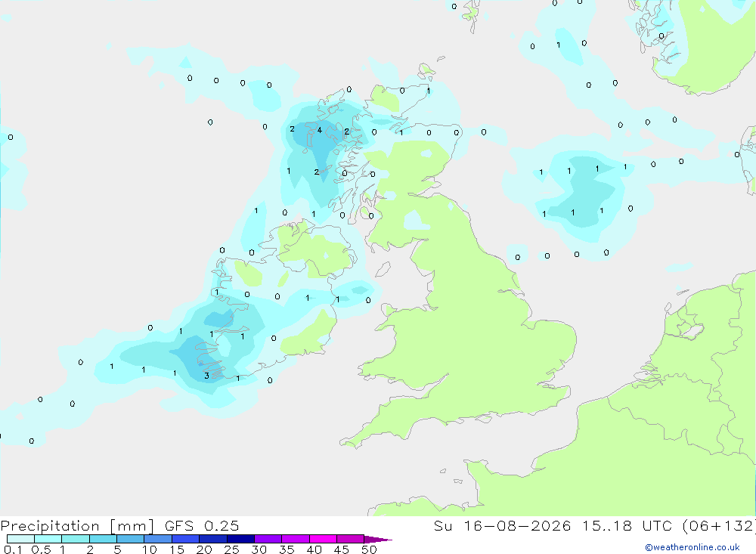Click the 2–5 mm legend color swatch

(x=103, y=539)
